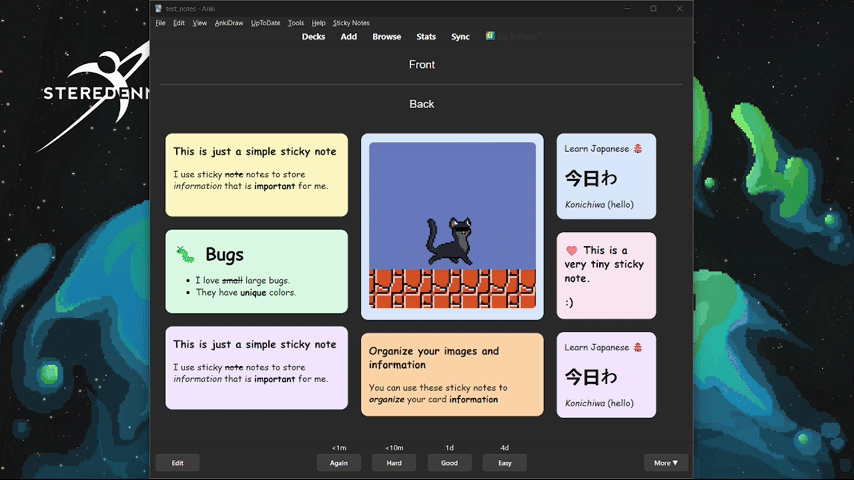Click 'I love small large bugs.' bullet
854x480 pixels.
pos(242,281)
